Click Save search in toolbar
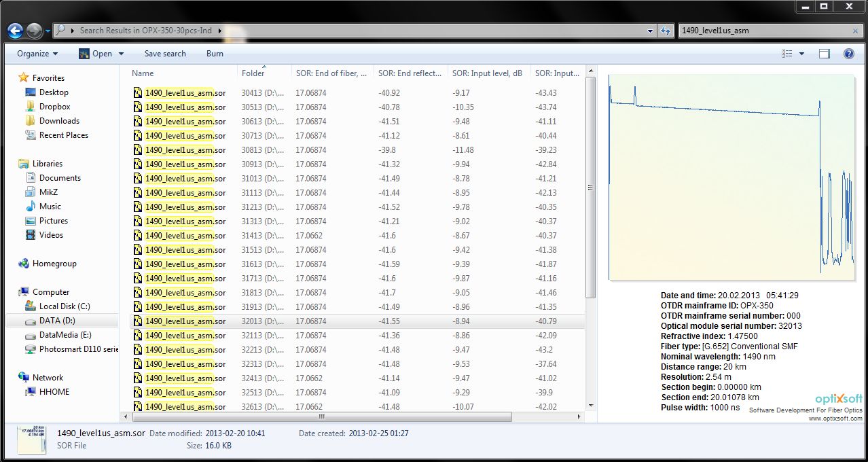The width and height of the screenshot is (868, 462). 165,54
